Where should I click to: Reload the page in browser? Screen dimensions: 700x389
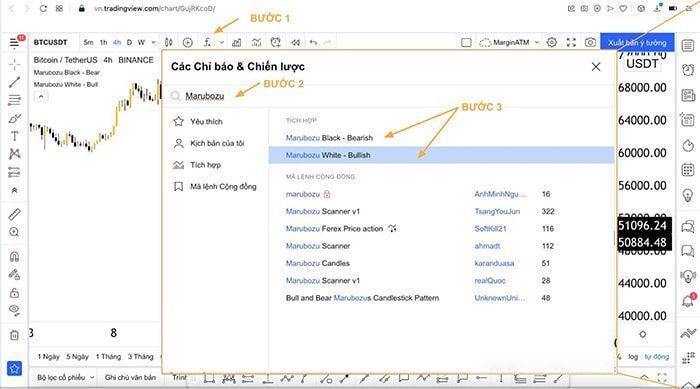point(43,8)
